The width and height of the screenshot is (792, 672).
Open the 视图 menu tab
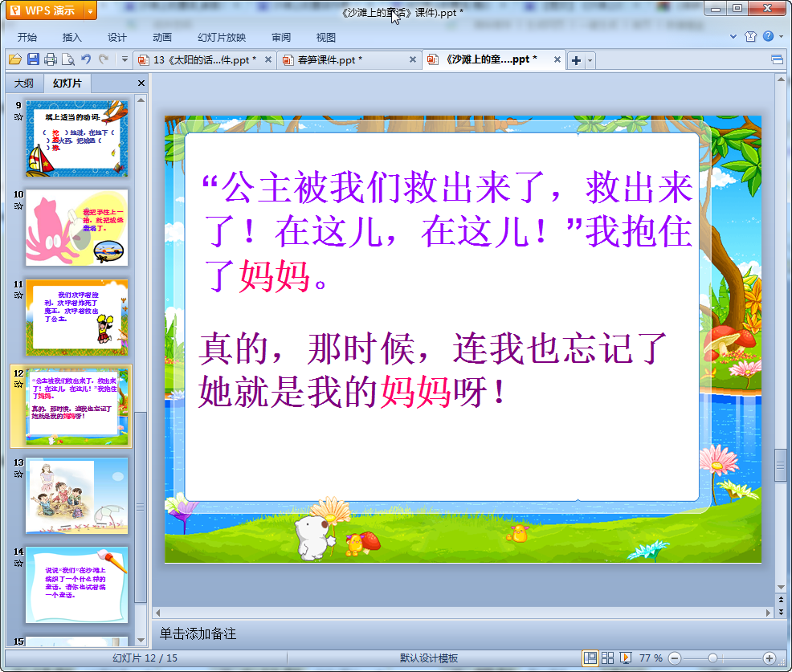(x=326, y=38)
